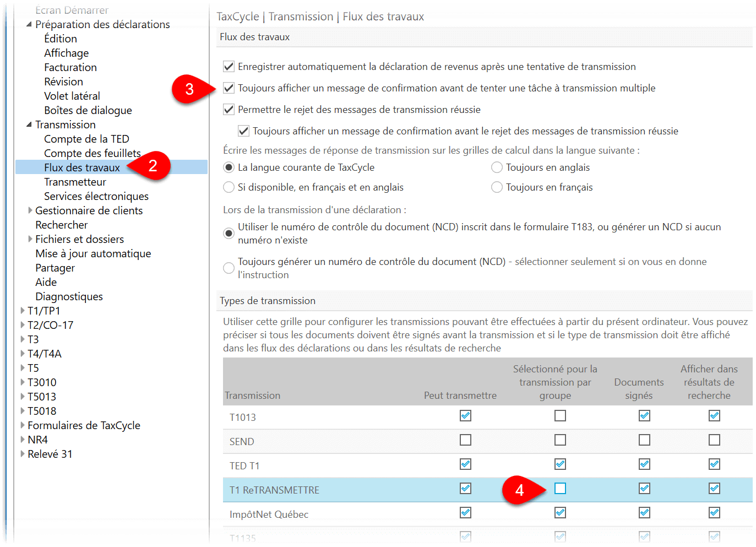Open the Diagnostiques options page
756x547 pixels.
click(69, 296)
